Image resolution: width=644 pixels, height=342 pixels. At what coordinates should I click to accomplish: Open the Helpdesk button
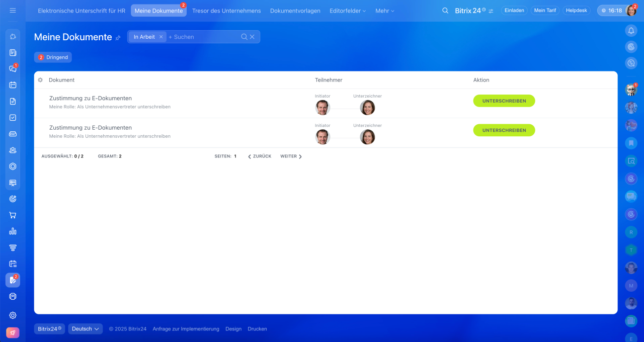[x=577, y=10]
